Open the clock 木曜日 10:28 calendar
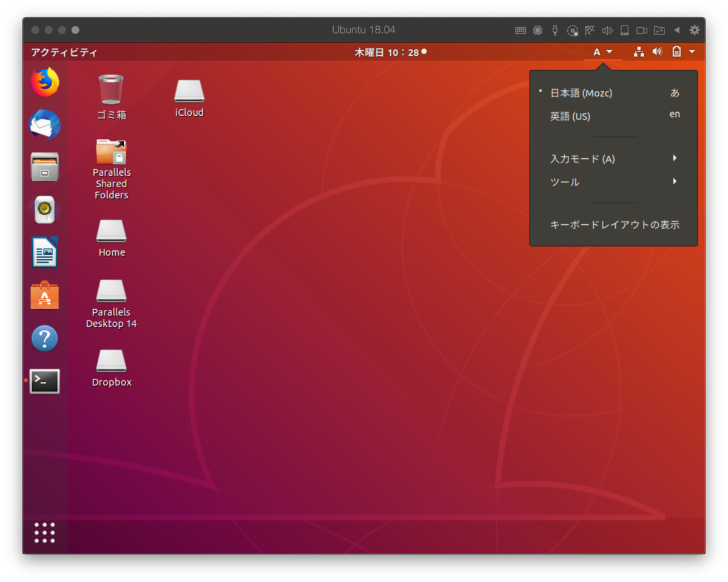The width and height of the screenshot is (728, 582). (x=390, y=52)
